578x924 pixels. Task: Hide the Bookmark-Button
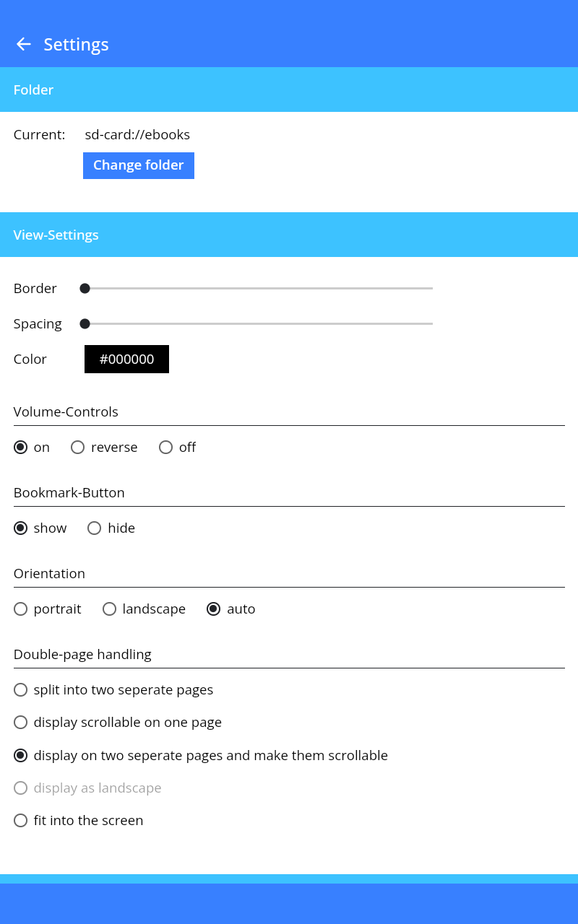point(95,528)
